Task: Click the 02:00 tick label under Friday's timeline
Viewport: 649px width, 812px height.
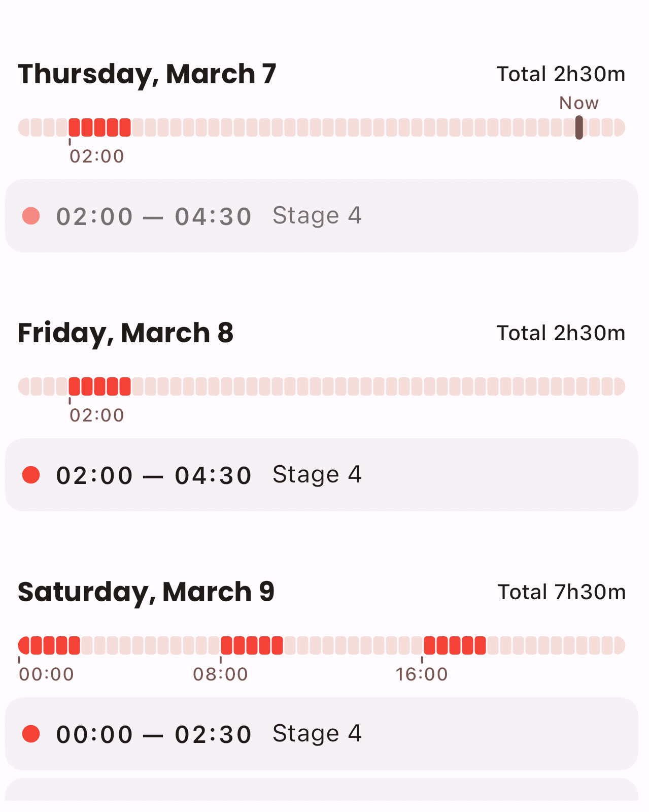Action: pos(97,415)
